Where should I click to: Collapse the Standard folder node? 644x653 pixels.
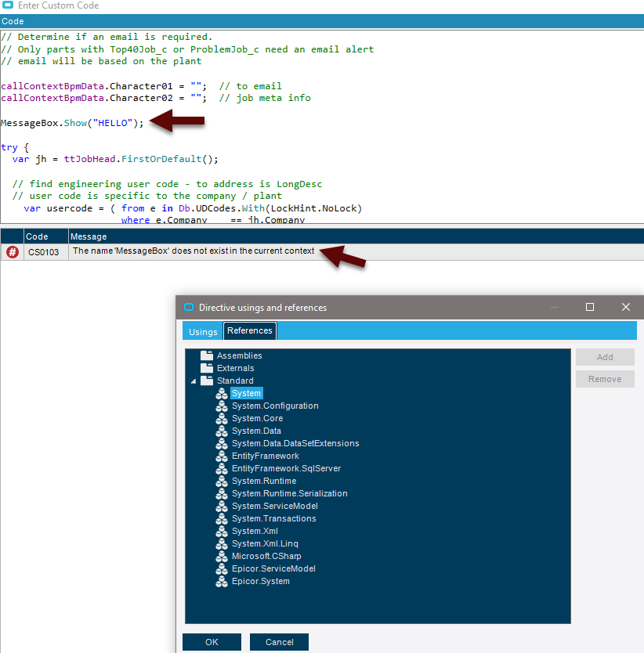[x=194, y=381]
